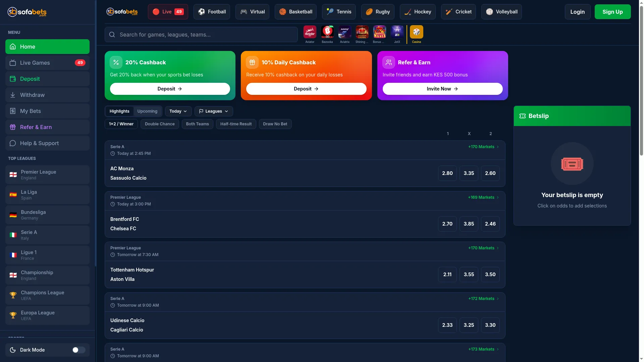Click the moon icon beside Dark Mode
Viewport: 644px width, 362px height.
[x=13, y=350]
